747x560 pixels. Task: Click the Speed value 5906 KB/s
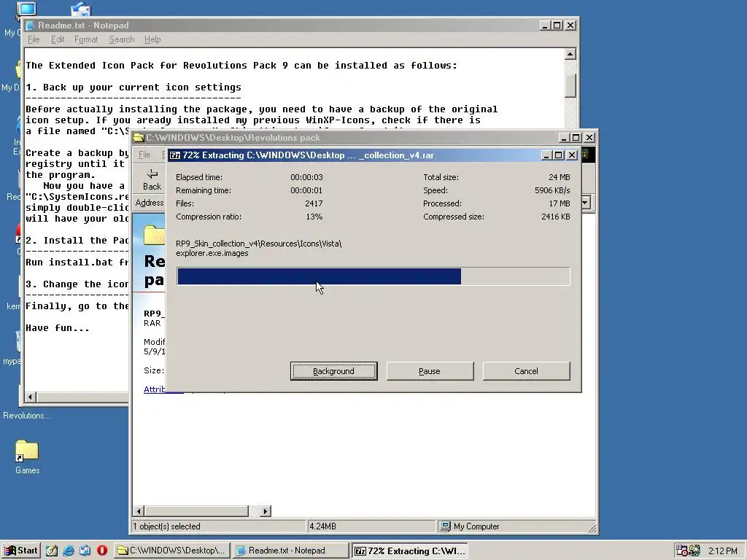[x=552, y=190]
